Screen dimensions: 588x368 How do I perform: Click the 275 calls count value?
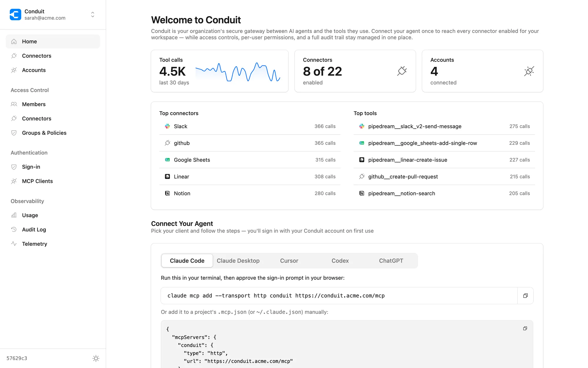[x=519, y=126]
